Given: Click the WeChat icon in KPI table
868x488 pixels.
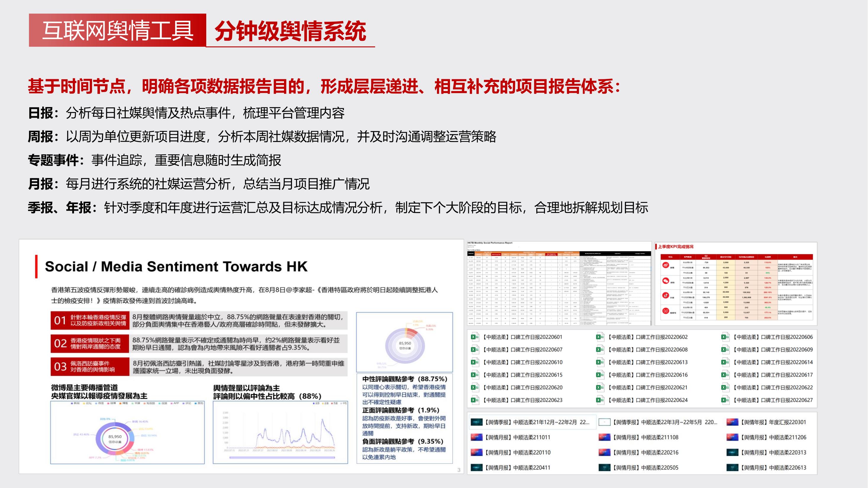Looking at the screenshot, I should click(x=665, y=281).
